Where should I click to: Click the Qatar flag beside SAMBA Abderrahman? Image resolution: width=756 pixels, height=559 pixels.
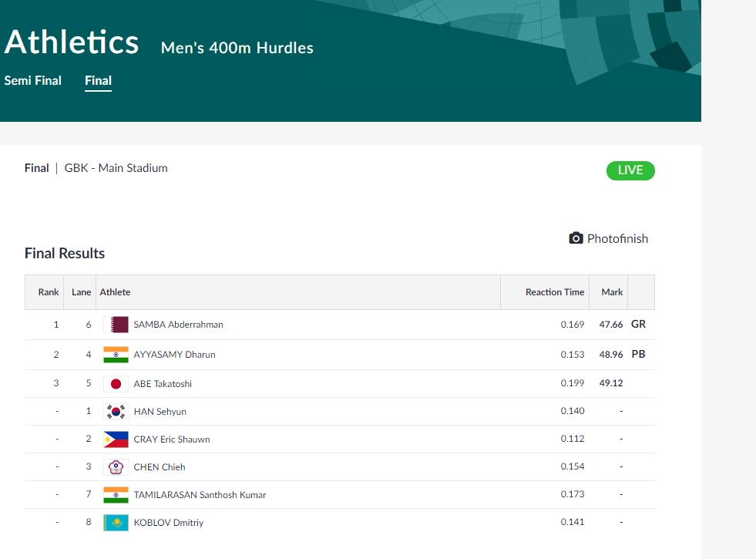click(116, 325)
